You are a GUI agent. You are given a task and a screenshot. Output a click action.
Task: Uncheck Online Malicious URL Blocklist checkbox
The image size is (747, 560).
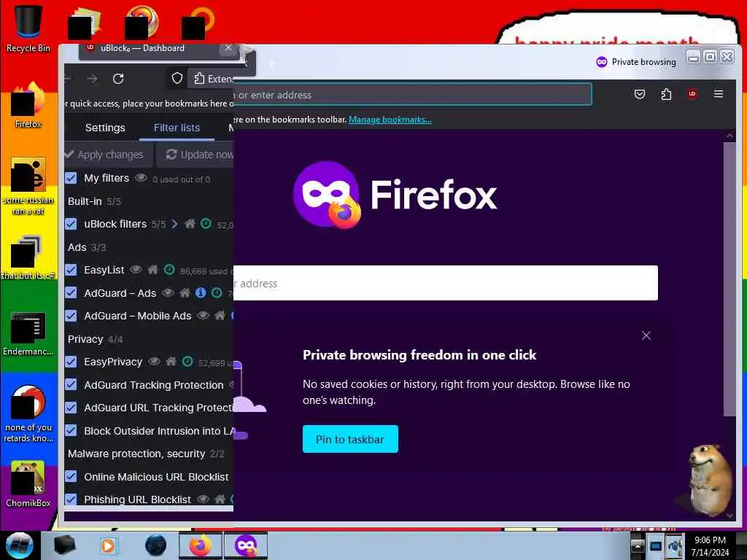pos(71,477)
